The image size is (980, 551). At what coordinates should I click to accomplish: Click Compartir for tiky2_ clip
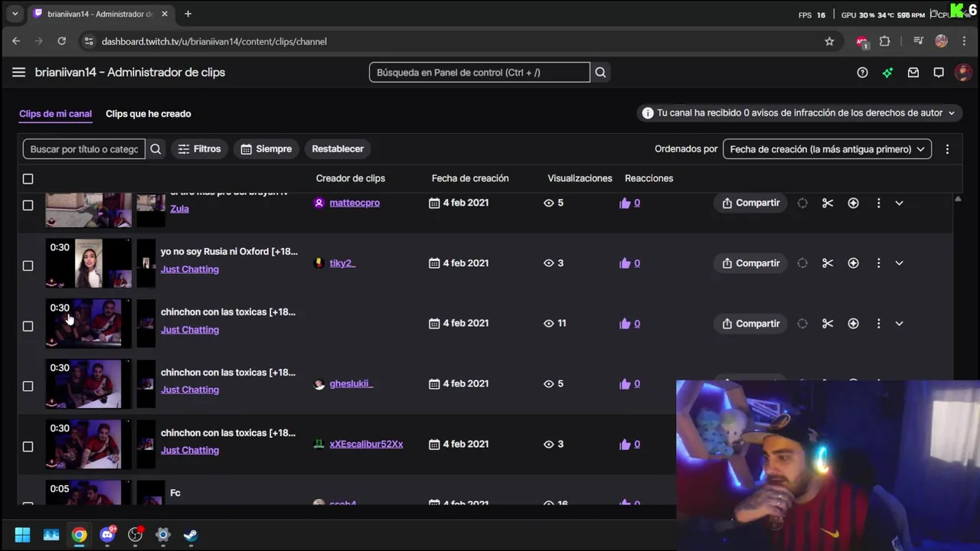coord(750,263)
